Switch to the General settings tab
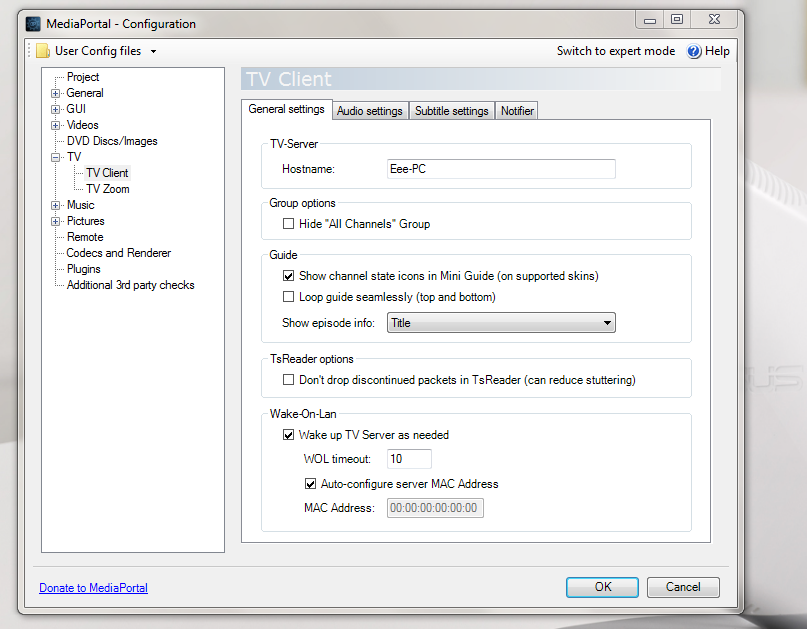 [287, 109]
